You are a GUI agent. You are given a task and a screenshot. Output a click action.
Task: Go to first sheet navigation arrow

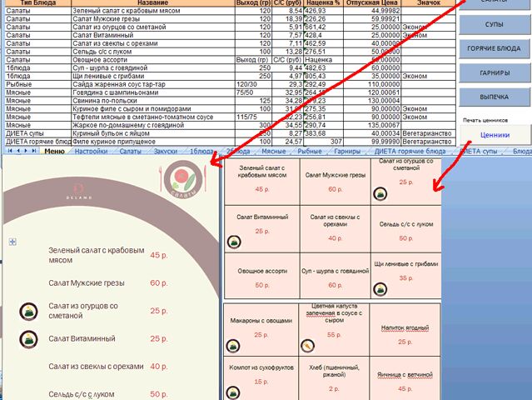tap(10, 151)
